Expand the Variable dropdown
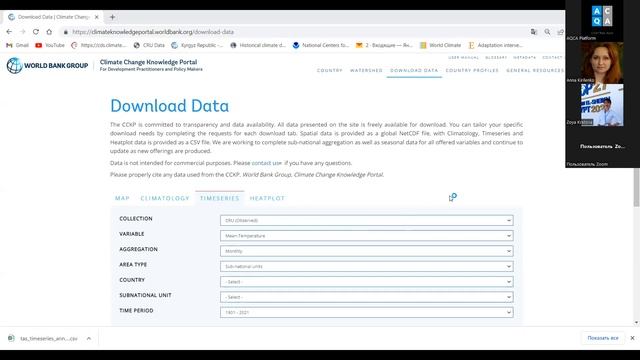Screen dimensions: 640x360 coord(367,236)
